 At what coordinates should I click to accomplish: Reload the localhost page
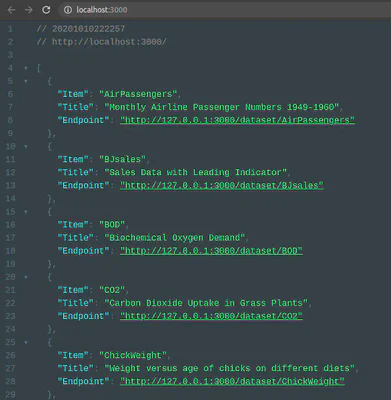pos(46,10)
